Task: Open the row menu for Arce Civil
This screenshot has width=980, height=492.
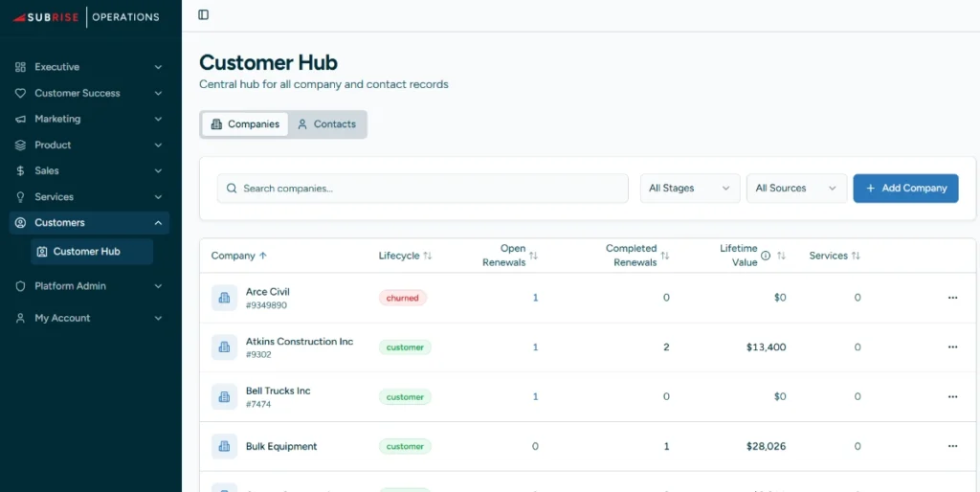Action: (952, 298)
